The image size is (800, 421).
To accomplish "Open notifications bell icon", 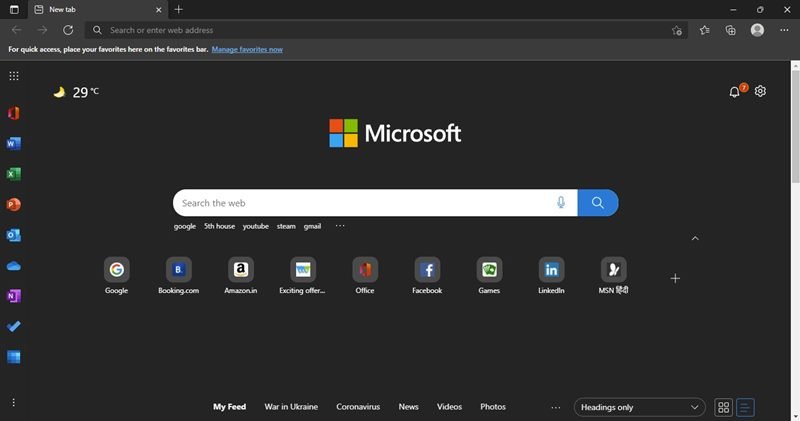I will coord(735,92).
